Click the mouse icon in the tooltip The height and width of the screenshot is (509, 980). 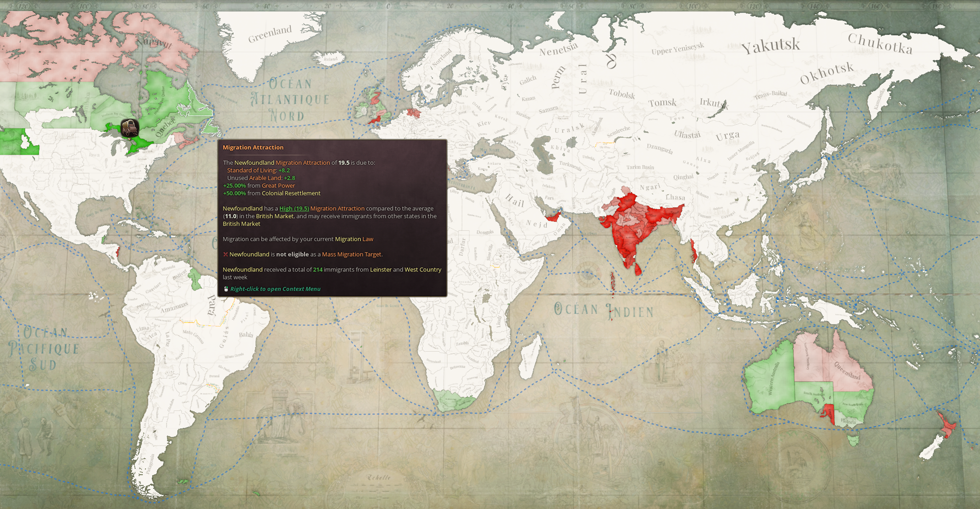click(x=226, y=289)
